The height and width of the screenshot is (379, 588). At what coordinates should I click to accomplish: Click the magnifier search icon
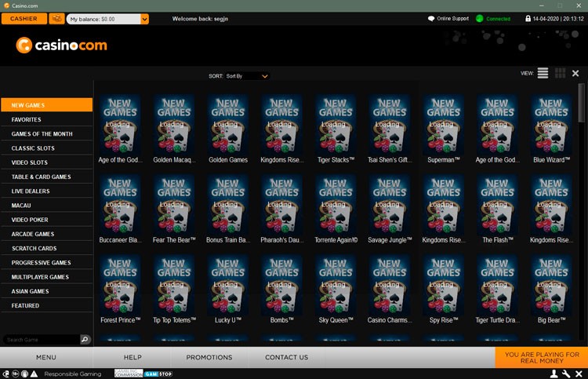[85, 339]
